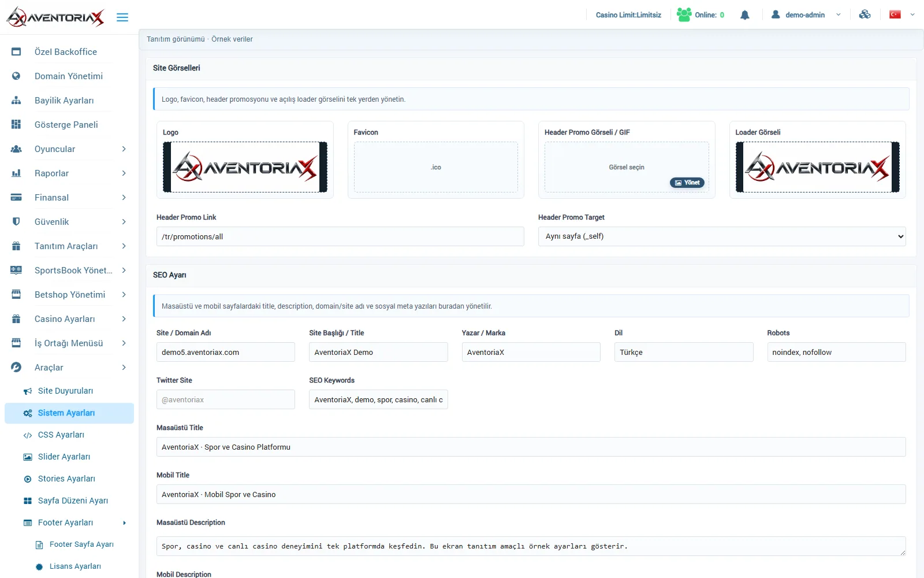
Task: Click the Gösterge Paneli dashboard icon
Action: click(16, 125)
